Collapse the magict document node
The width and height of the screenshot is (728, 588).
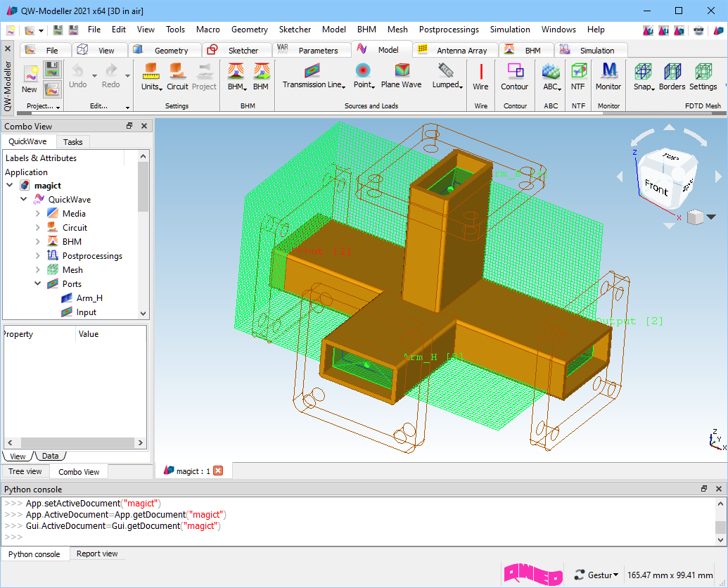pyautogui.click(x=10, y=185)
